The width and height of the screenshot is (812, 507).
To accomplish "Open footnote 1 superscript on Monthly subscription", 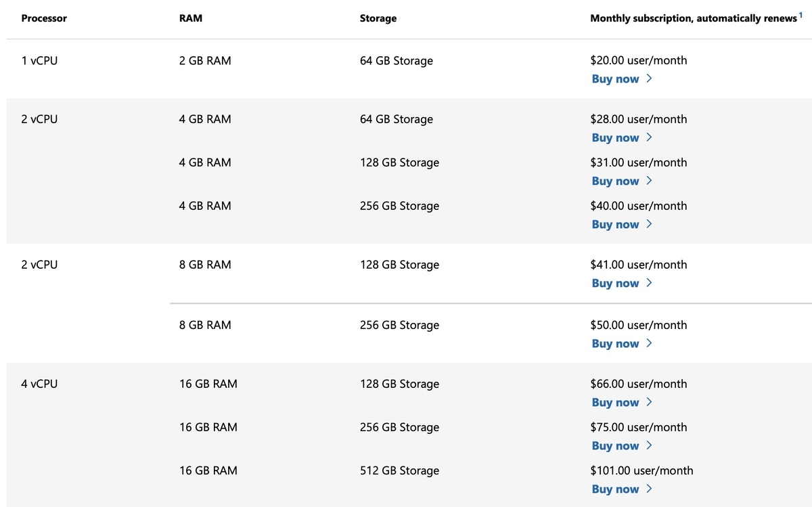I will (801, 15).
